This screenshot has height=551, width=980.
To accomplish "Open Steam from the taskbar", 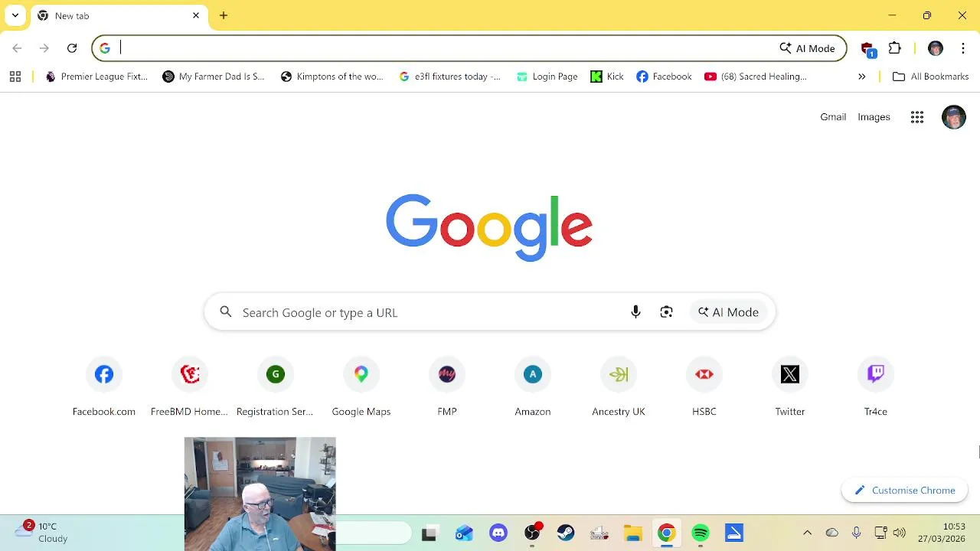I will (x=566, y=533).
